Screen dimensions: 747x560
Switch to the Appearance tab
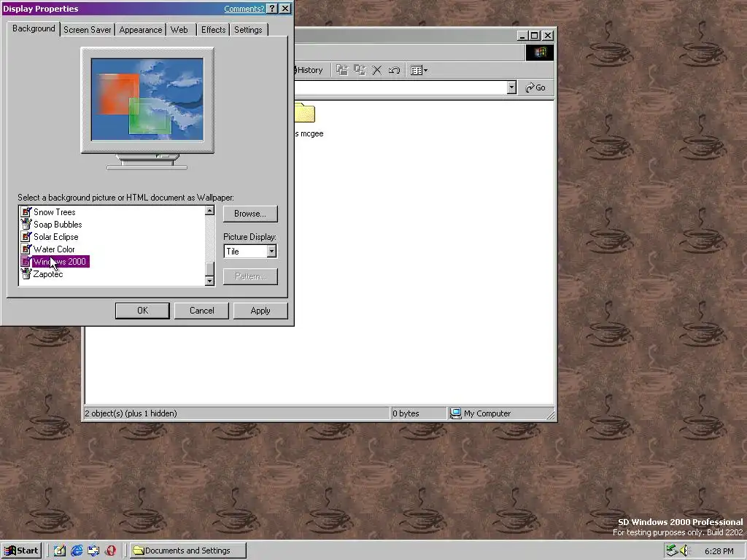tap(141, 29)
